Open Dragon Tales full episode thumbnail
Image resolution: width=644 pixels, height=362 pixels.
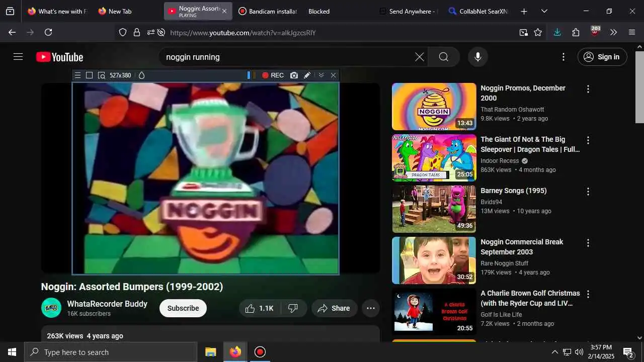(434, 158)
